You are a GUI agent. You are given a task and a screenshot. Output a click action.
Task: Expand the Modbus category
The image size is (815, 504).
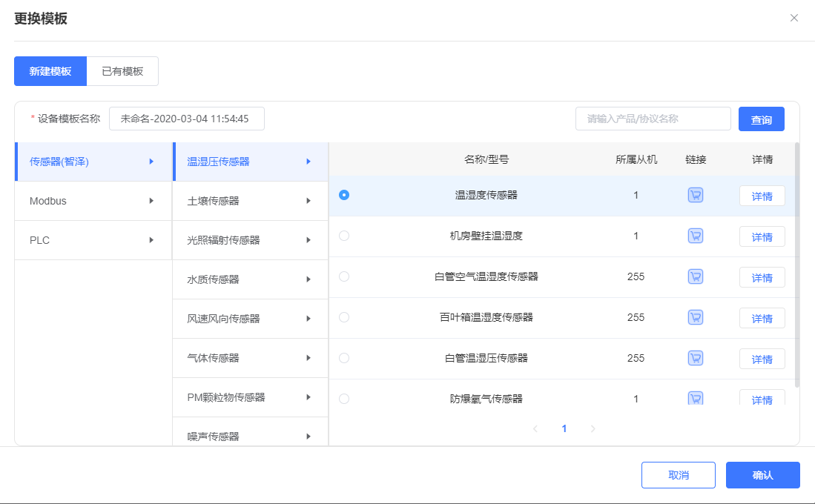(93, 201)
